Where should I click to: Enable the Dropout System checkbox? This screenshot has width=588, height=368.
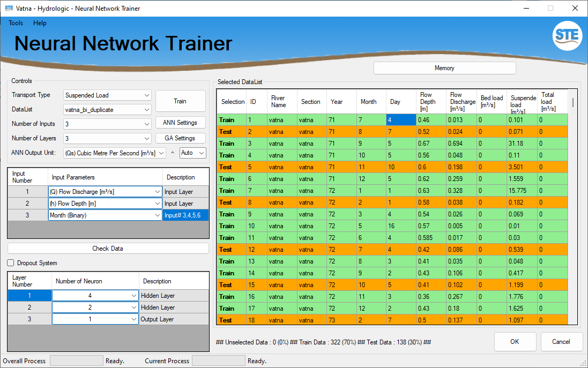(11, 263)
